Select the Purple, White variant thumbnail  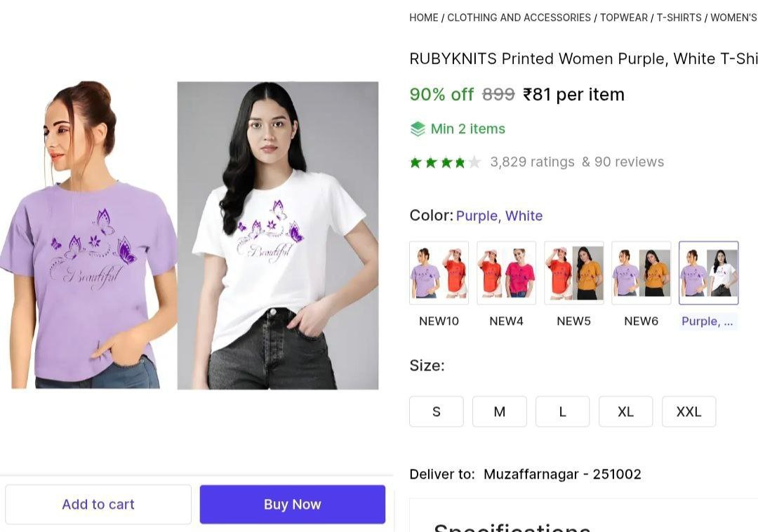click(x=709, y=273)
